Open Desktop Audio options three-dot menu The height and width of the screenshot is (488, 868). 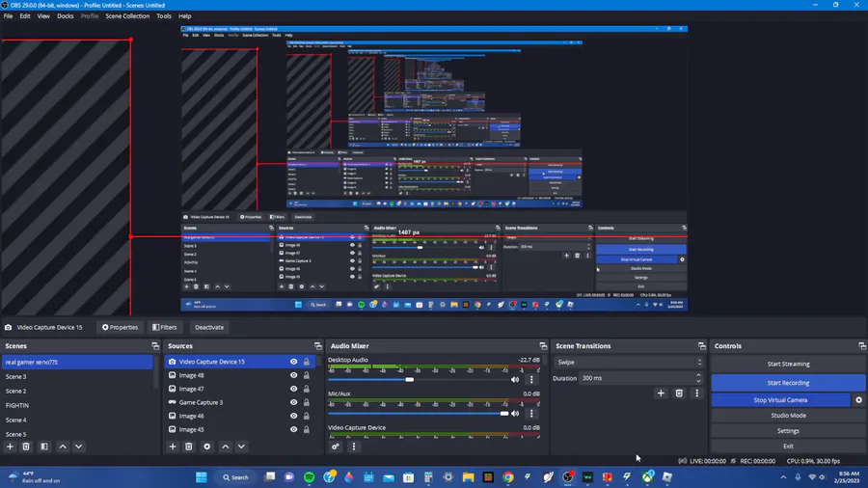(x=531, y=380)
